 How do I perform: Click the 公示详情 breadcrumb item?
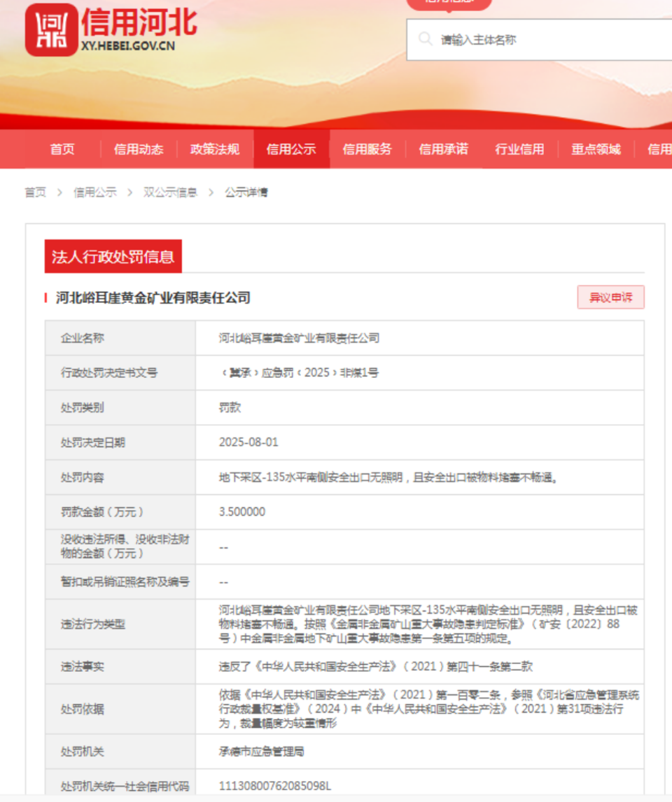coord(246,192)
